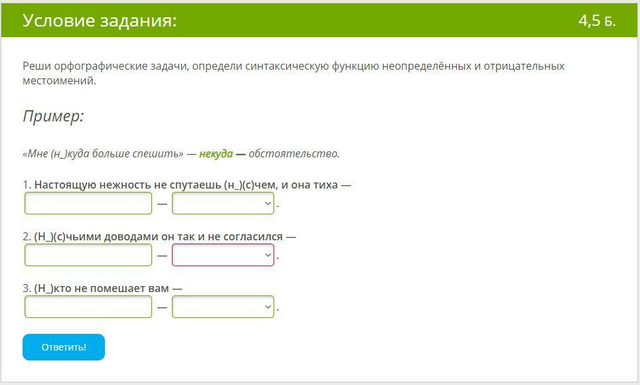The height and width of the screenshot is (385, 640).
Task: Open the dropdown list for sentence 3
Action: (223, 307)
